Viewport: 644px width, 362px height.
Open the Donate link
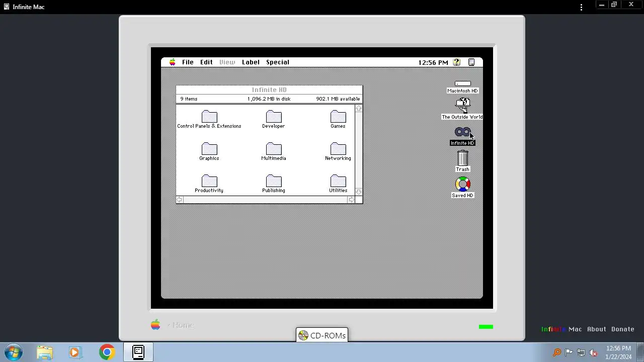coord(623,329)
